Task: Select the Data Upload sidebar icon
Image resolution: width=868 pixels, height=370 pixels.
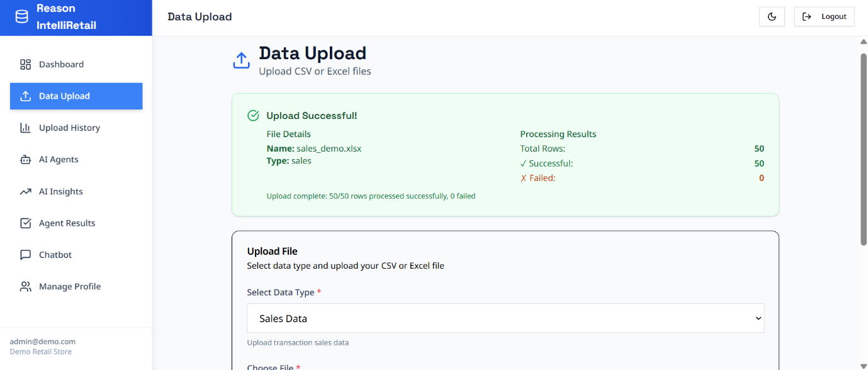Action: pos(25,96)
